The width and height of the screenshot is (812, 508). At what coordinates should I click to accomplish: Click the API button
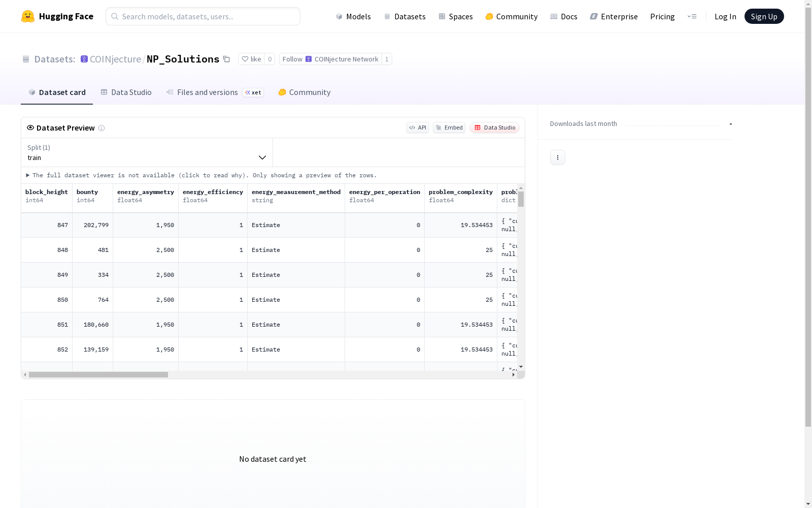[x=418, y=128]
